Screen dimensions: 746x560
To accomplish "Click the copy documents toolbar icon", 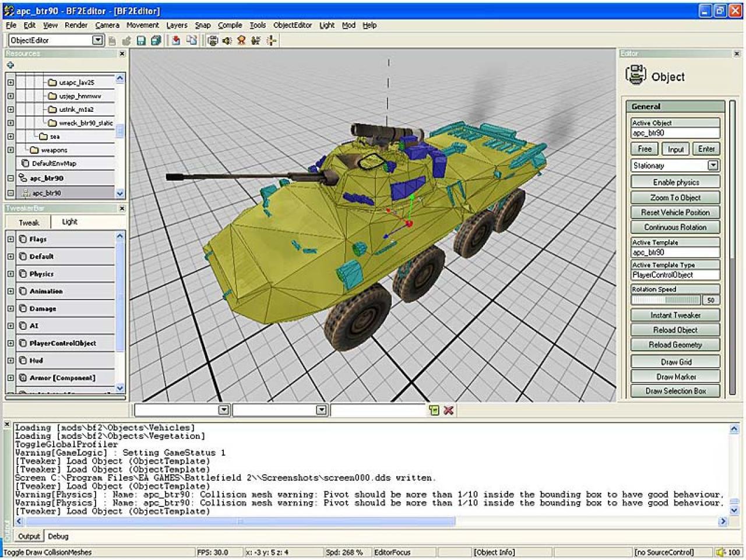I will click(x=192, y=40).
